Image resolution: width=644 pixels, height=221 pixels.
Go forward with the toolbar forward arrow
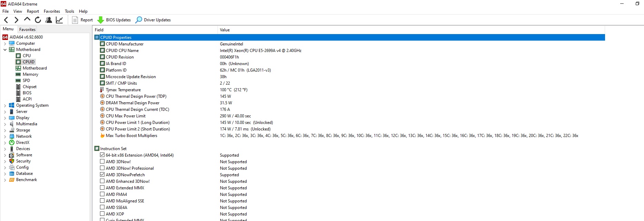pos(16,20)
